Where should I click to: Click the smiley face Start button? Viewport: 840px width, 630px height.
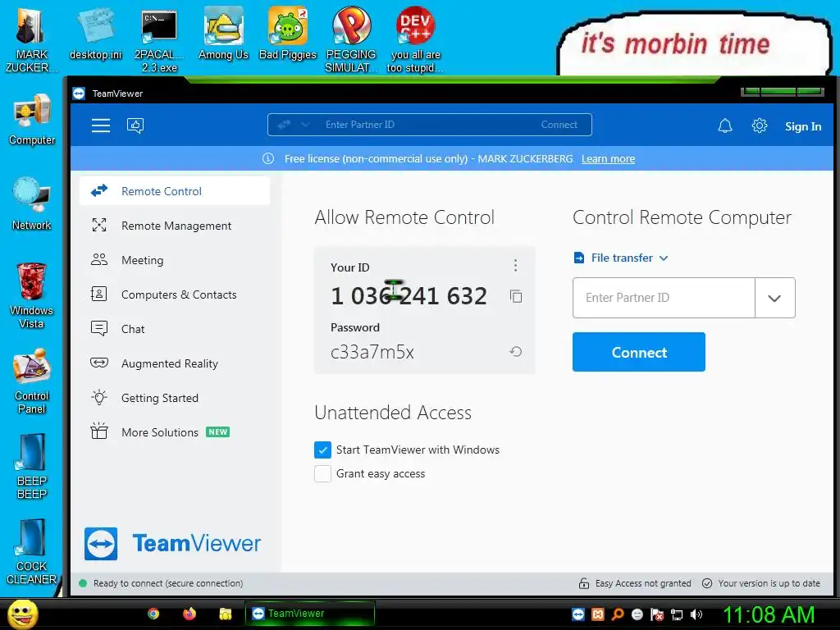tap(23, 614)
